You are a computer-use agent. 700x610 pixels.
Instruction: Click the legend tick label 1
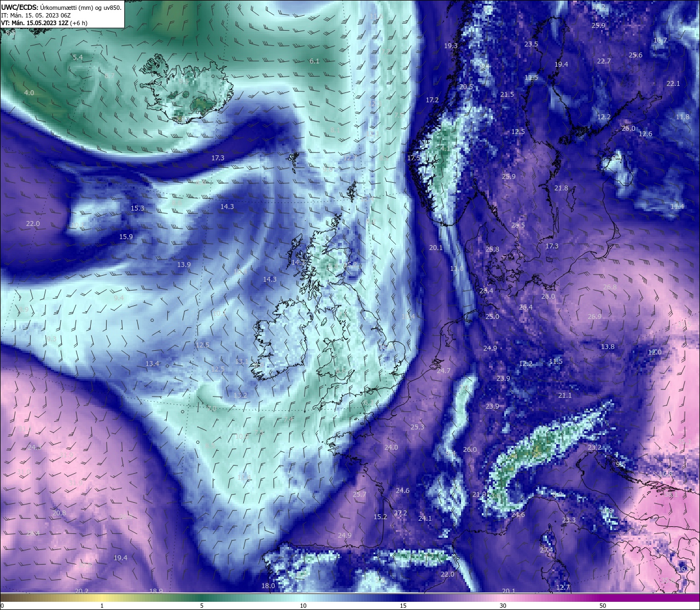102,606
